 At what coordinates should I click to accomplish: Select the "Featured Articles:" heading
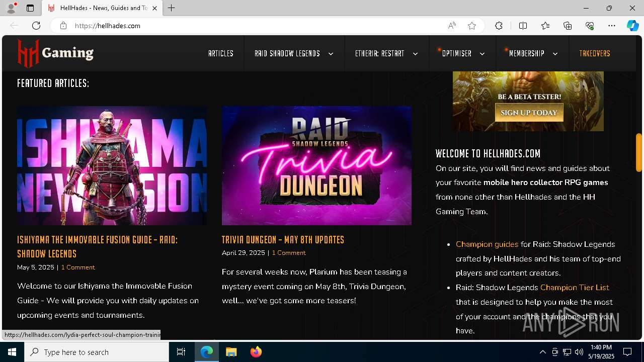point(53,83)
